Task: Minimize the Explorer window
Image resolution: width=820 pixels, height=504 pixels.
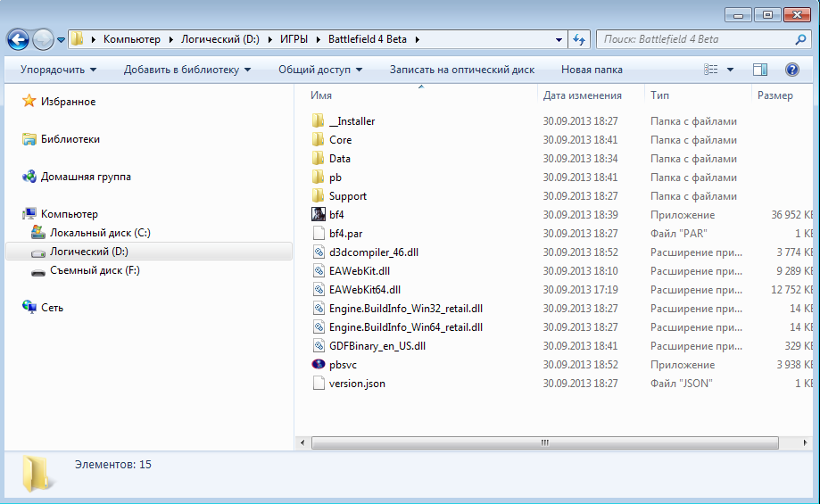Action: 739,15
